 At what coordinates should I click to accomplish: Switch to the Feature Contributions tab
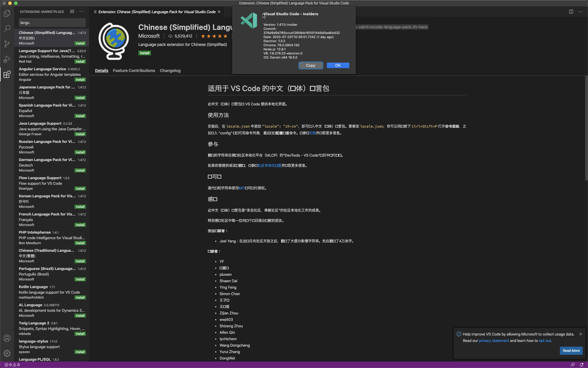[x=134, y=71]
